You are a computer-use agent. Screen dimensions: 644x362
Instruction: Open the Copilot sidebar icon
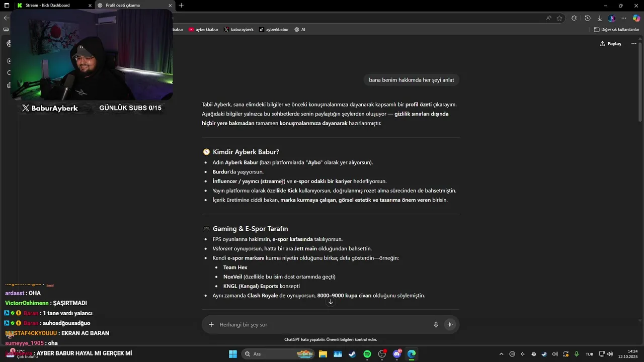[636, 18]
